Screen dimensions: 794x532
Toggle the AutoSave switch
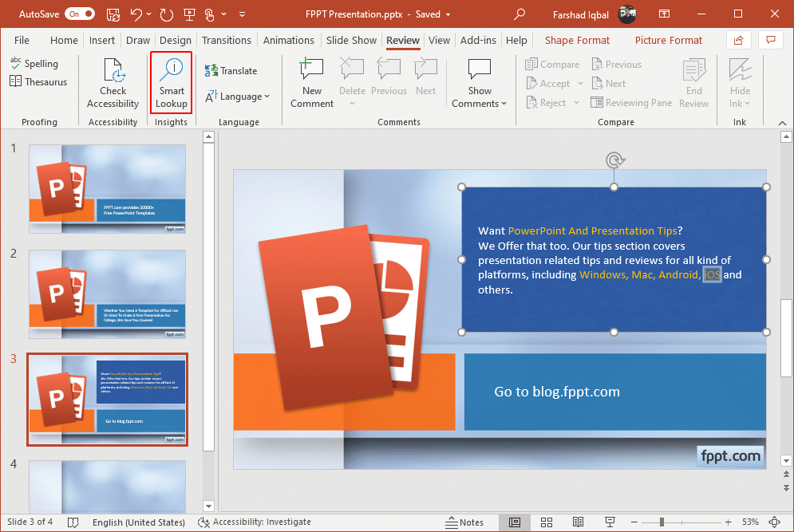coord(80,14)
